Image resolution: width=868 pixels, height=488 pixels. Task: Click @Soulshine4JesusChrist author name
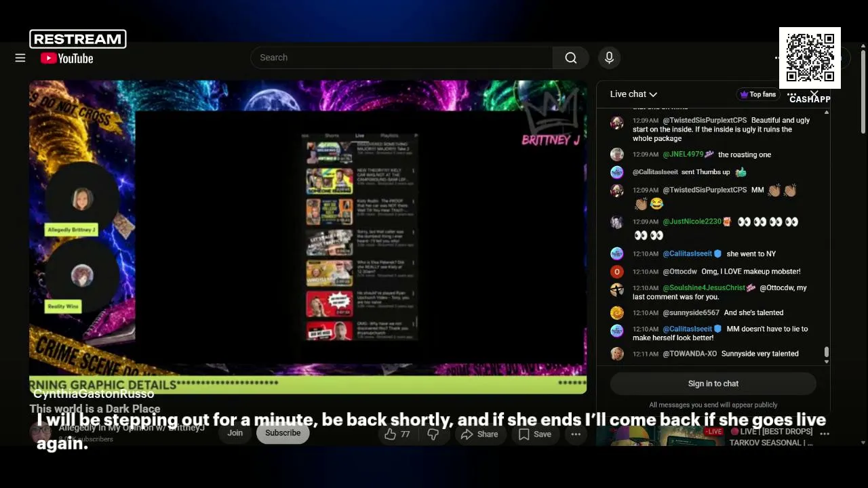704,288
